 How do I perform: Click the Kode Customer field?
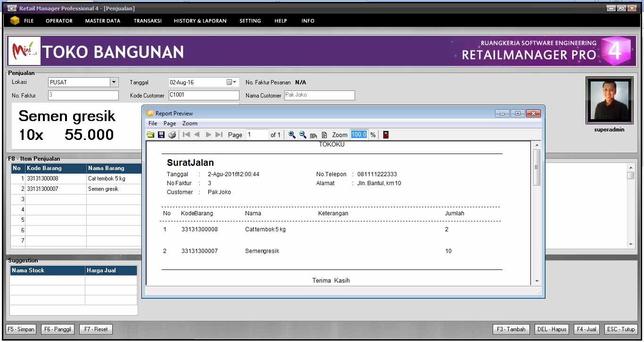pyautogui.click(x=204, y=95)
